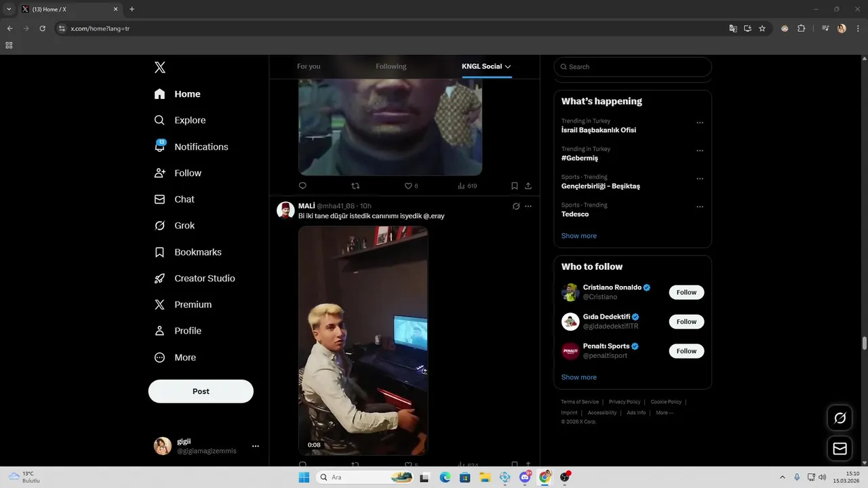Open Terms of Service link
This screenshot has height=488, width=868.
(580, 402)
